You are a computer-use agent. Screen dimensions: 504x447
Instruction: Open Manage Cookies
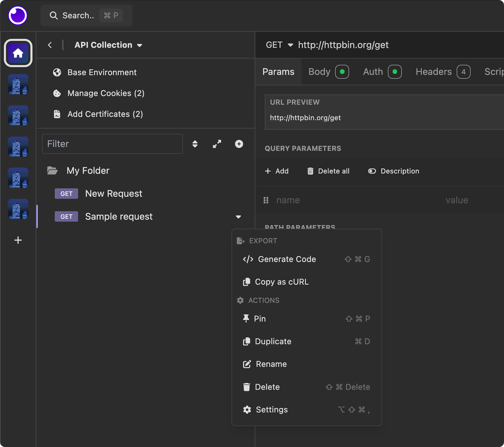(106, 93)
